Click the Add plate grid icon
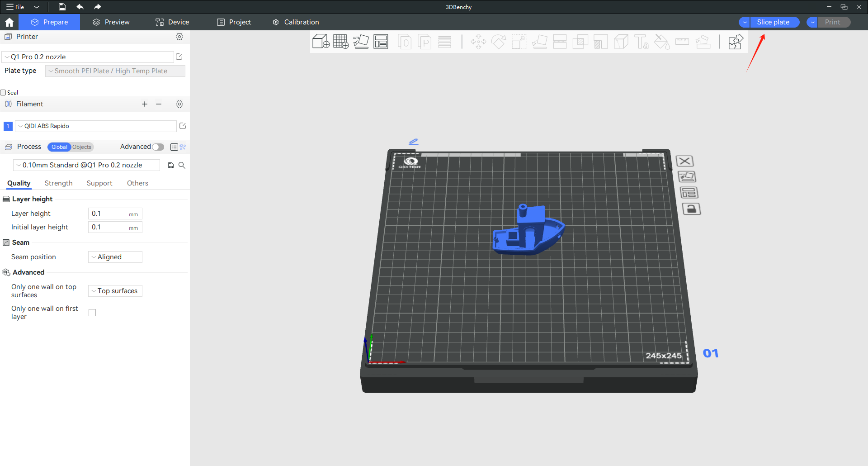Screen dimensions: 868x466 pyautogui.click(x=340, y=42)
